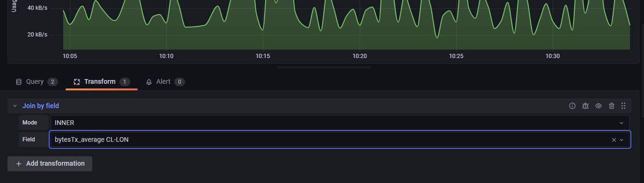The height and width of the screenshot is (183, 644).
Task: Grab the transformation reorder handle icon
Action: click(623, 106)
